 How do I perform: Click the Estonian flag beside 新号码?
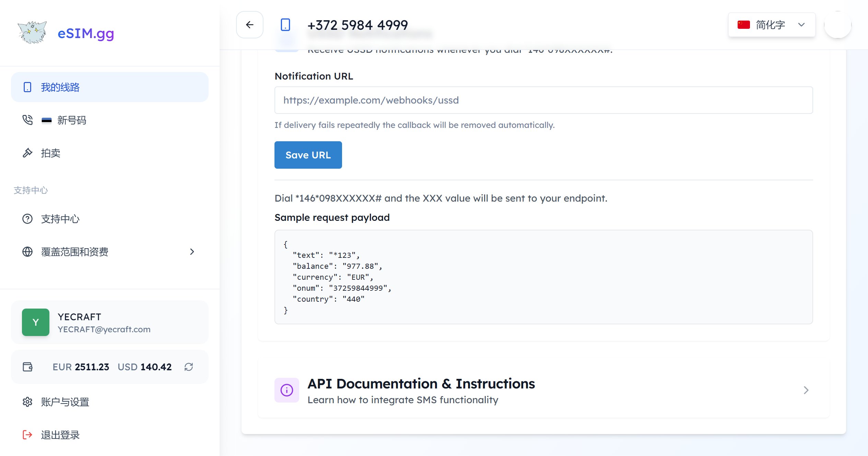[47, 120]
